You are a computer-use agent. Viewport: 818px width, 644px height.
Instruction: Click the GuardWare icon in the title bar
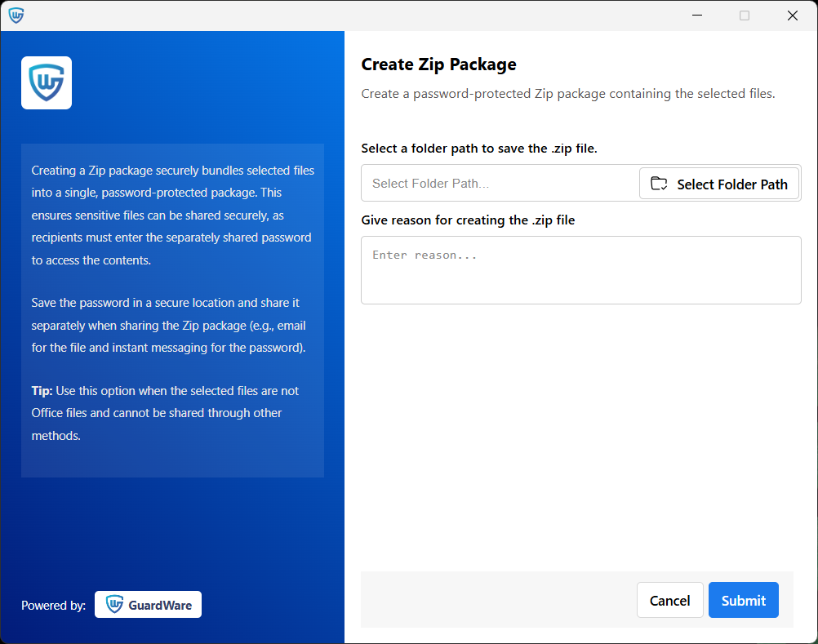[x=16, y=15]
